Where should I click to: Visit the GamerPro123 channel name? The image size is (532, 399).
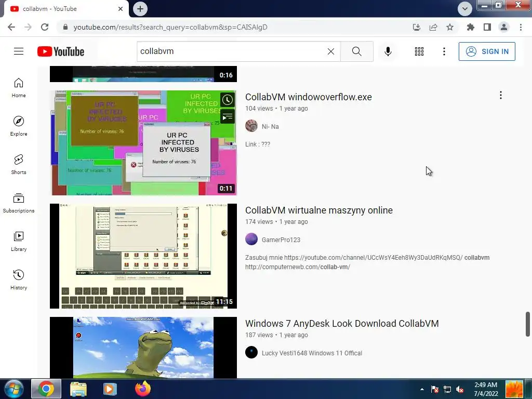pyautogui.click(x=281, y=240)
